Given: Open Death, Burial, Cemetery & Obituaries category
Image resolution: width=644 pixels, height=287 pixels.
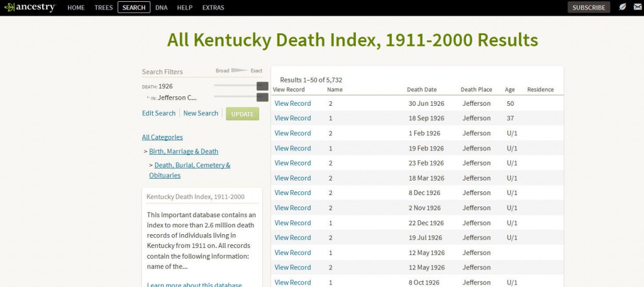Looking at the screenshot, I should coord(190,170).
